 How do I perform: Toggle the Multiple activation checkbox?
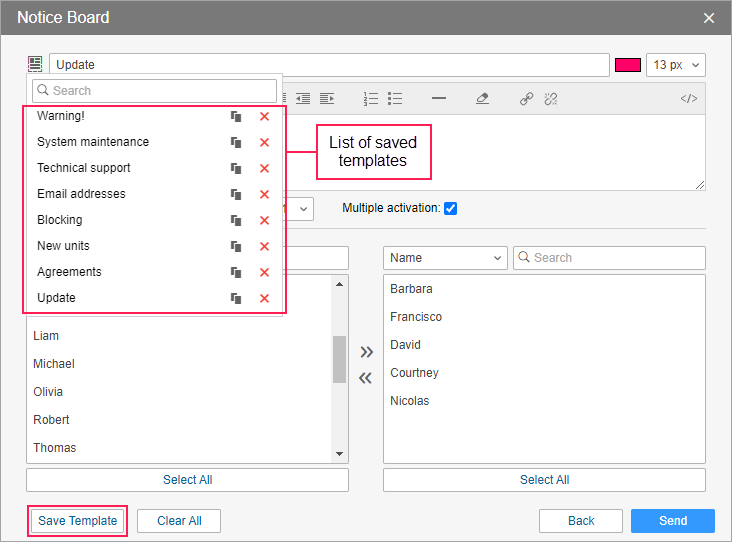coord(450,208)
